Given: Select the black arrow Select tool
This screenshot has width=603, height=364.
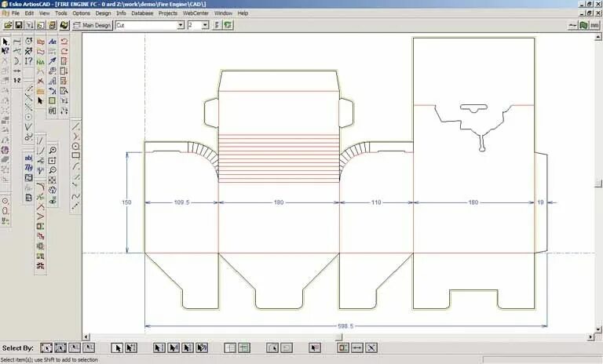Looking at the screenshot, I should point(5,42).
